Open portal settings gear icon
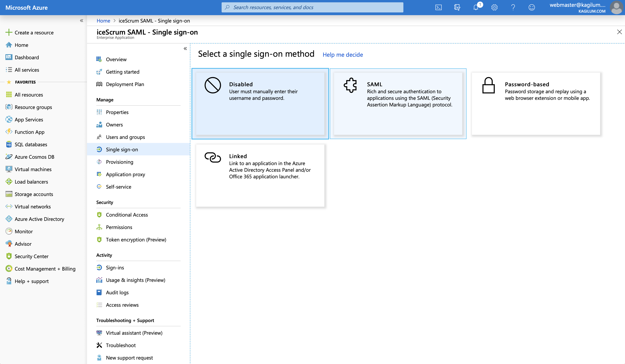This screenshot has height=364, width=625. click(x=494, y=7)
